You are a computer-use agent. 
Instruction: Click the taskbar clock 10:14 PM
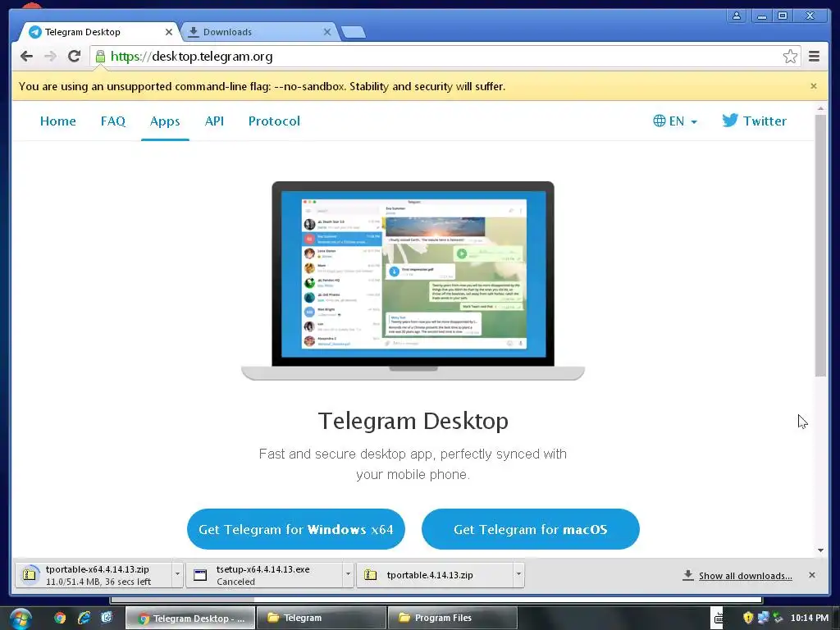[x=809, y=618]
